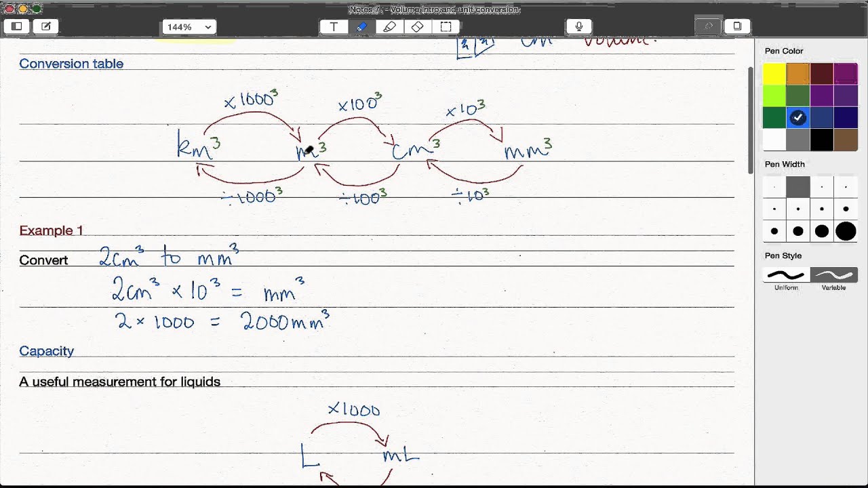The height and width of the screenshot is (488, 868).
Task: Pick the orange pen color
Action: 798,74
